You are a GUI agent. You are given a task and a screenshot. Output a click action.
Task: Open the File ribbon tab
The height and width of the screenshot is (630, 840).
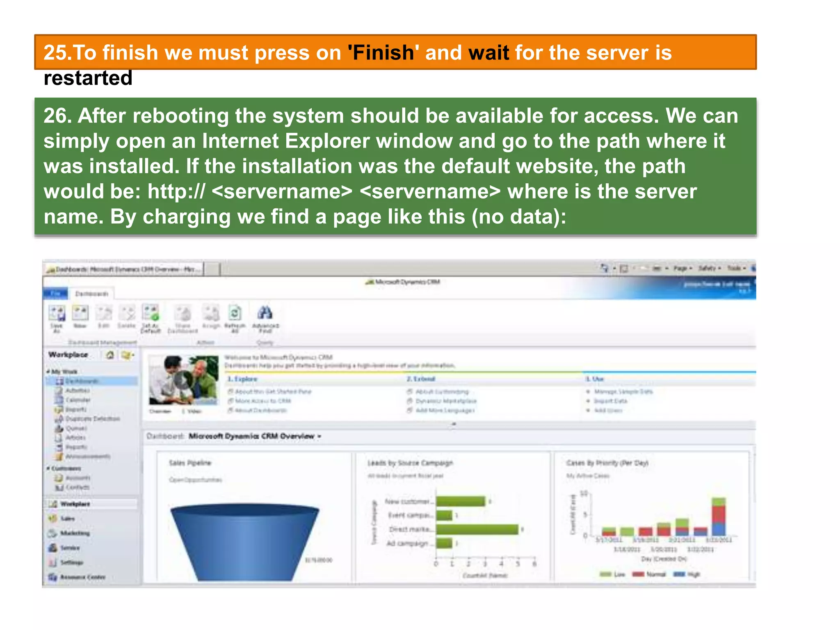(55, 293)
